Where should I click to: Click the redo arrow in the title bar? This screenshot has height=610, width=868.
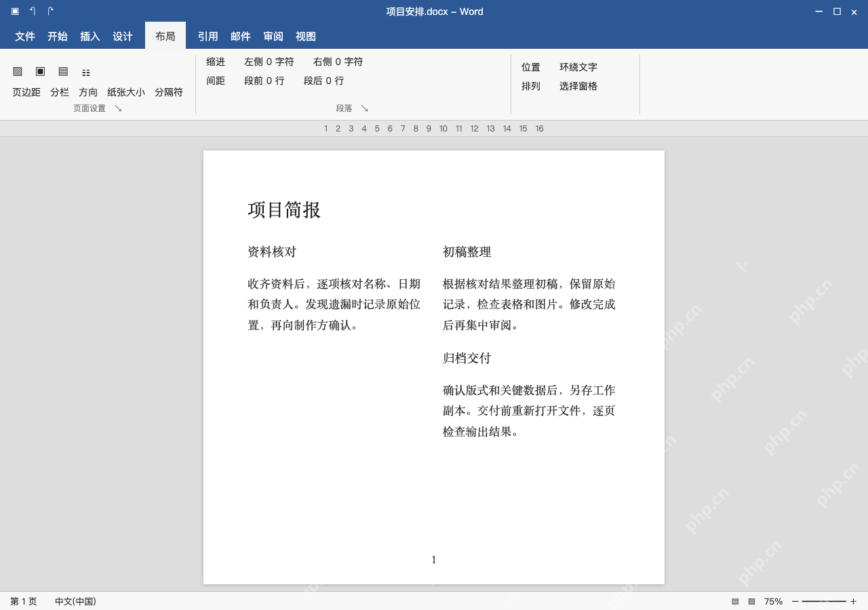(50, 11)
